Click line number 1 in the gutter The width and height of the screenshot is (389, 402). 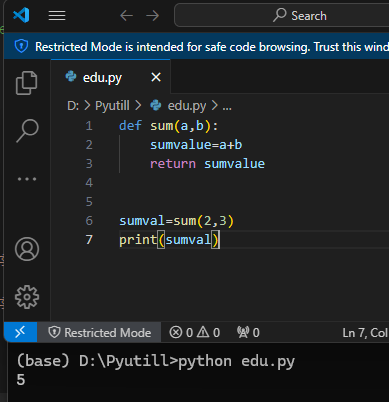click(x=89, y=126)
